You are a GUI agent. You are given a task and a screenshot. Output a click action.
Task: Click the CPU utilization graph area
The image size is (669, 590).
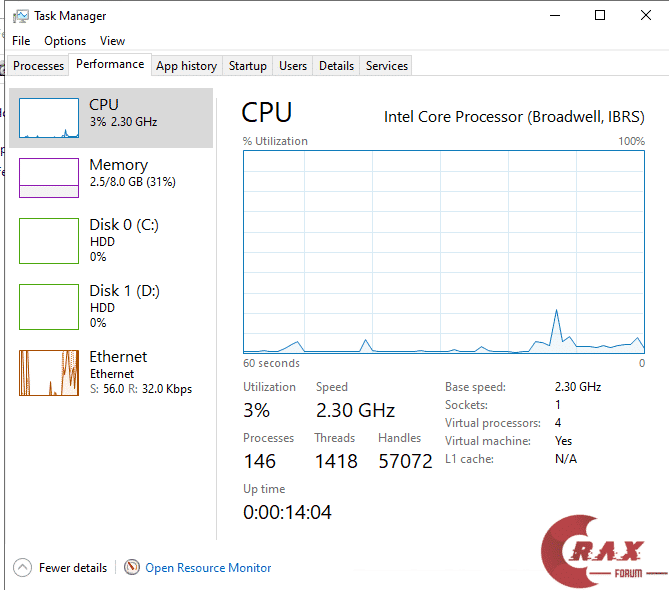[444, 252]
